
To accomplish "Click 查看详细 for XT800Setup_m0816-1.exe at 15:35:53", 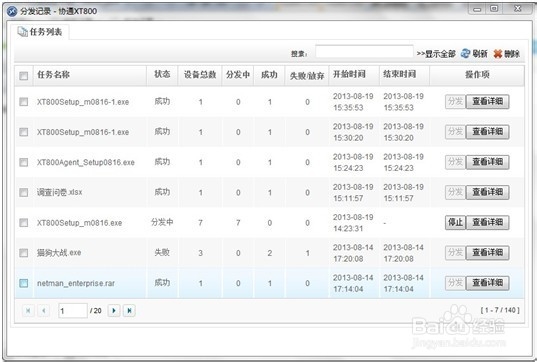I will 488,102.
